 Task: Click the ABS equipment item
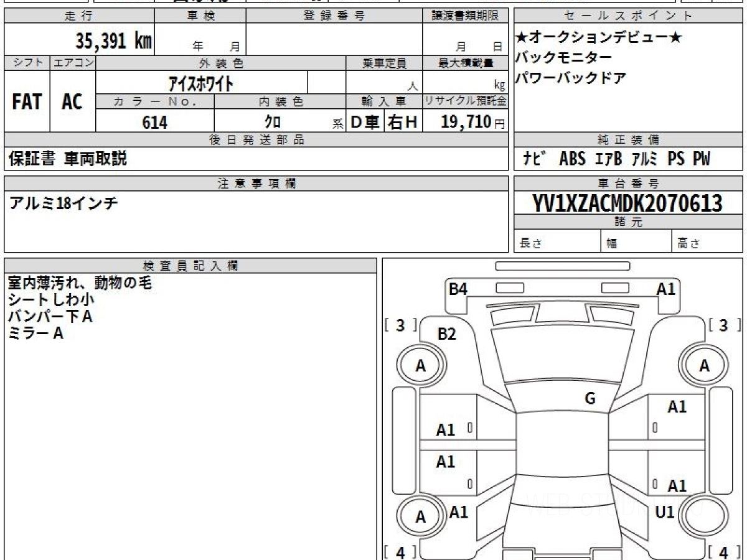pyautogui.click(x=571, y=159)
